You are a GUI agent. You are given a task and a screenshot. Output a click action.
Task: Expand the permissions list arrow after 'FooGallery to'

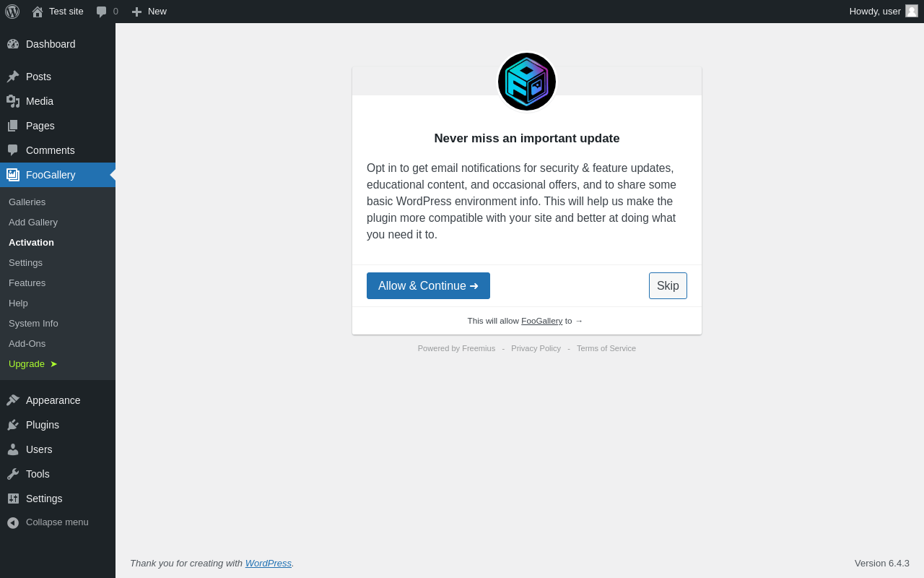click(x=579, y=321)
